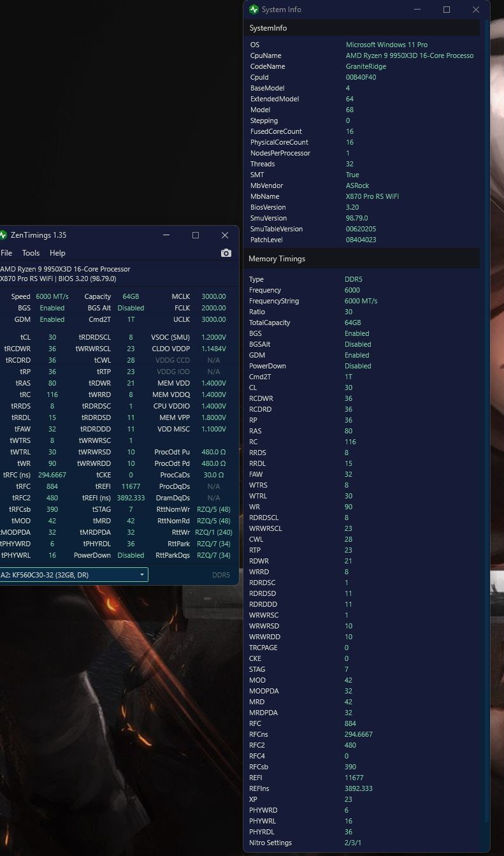Click the MbVendor value ASRock
504x856 pixels.
(357, 185)
